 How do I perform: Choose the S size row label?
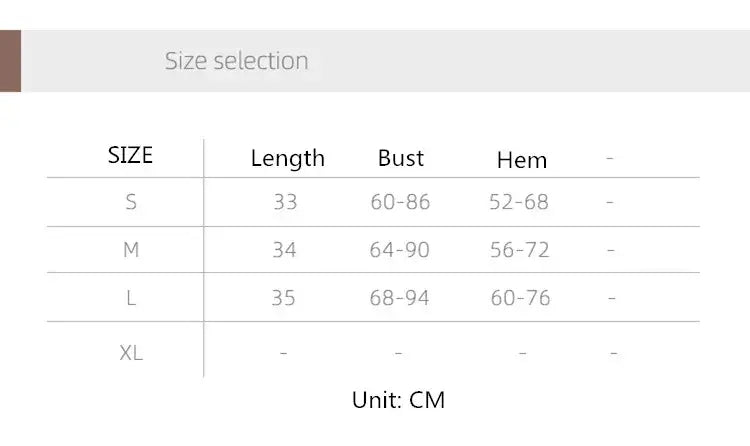[131, 202]
